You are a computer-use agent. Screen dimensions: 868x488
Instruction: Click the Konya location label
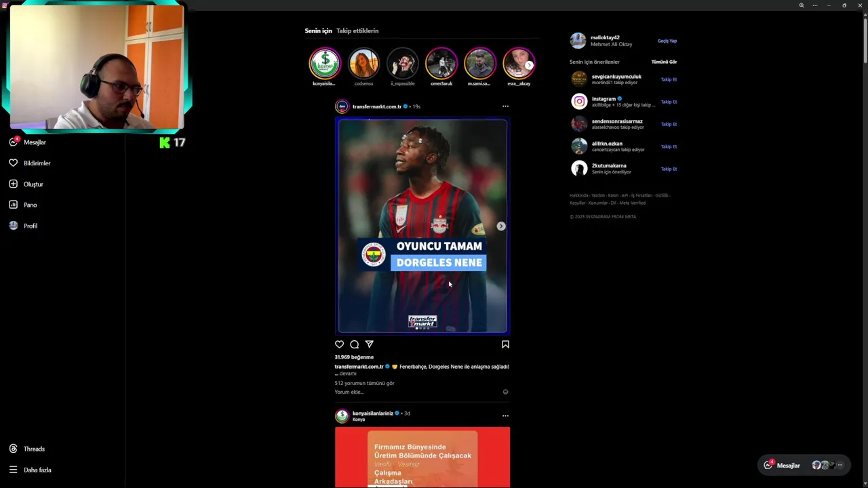359,420
